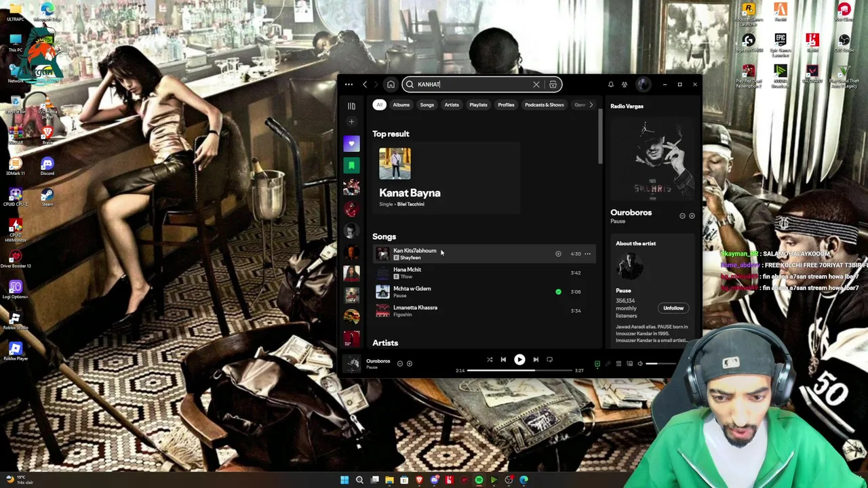Open Tflow artist link
This screenshot has height=488, width=868.
(406, 277)
